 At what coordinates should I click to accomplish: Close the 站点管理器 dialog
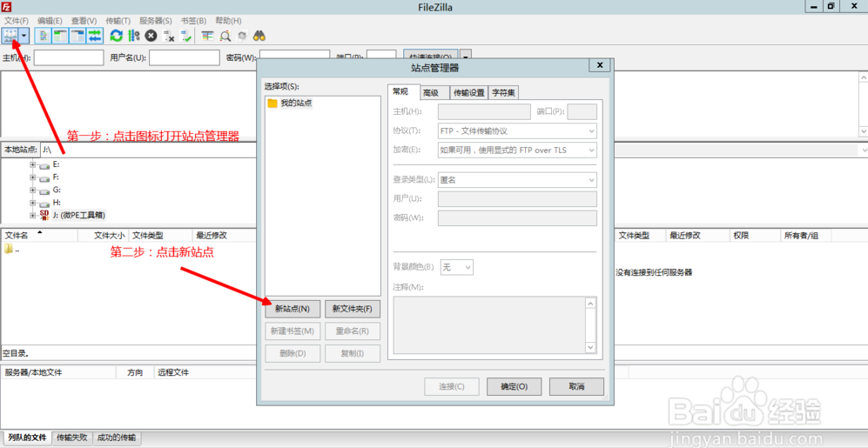(600, 65)
